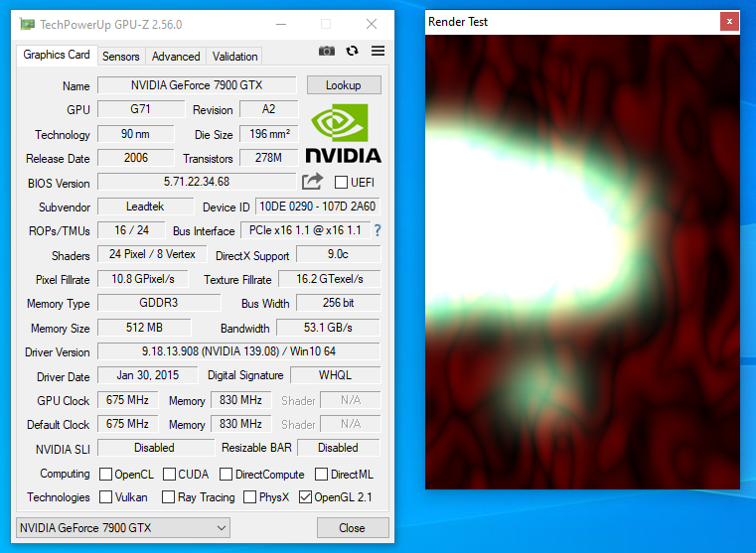Click the refresh arrows icon

pos(352,51)
